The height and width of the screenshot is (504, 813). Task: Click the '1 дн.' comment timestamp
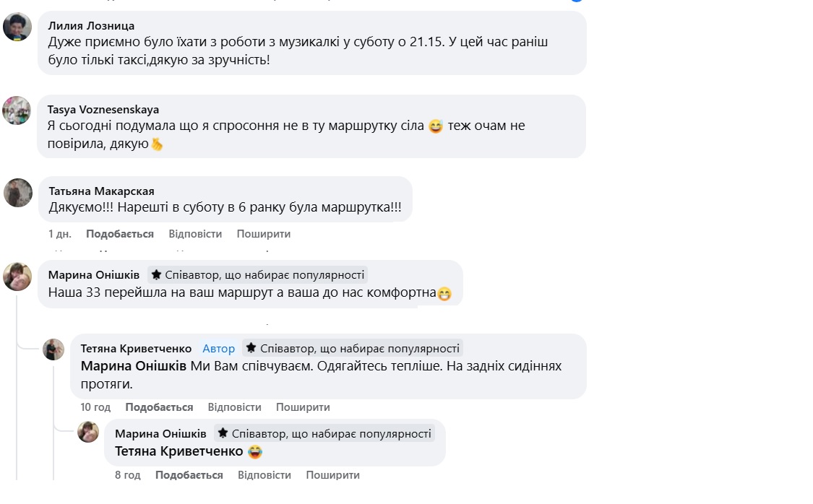click(60, 234)
